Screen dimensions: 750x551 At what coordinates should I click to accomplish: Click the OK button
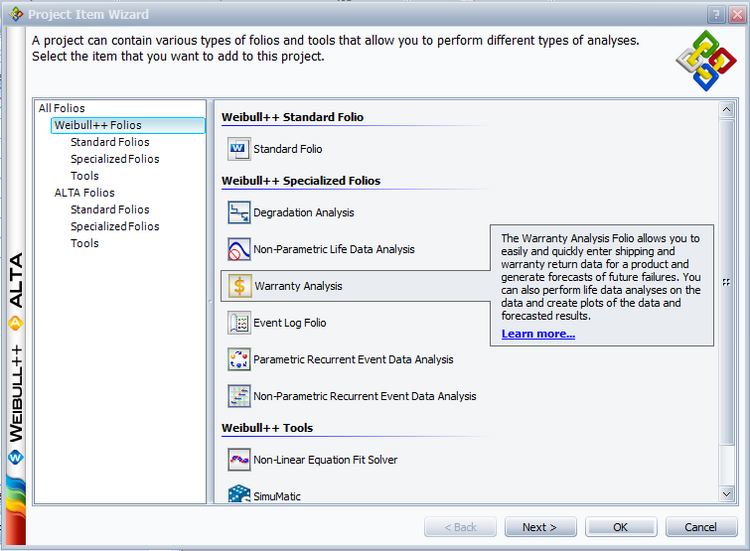click(x=621, y=527)
